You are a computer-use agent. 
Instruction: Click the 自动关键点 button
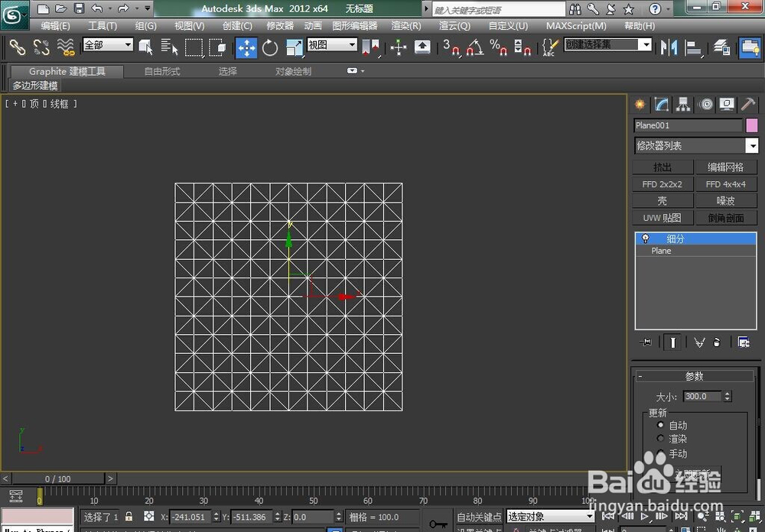(479, 517)
